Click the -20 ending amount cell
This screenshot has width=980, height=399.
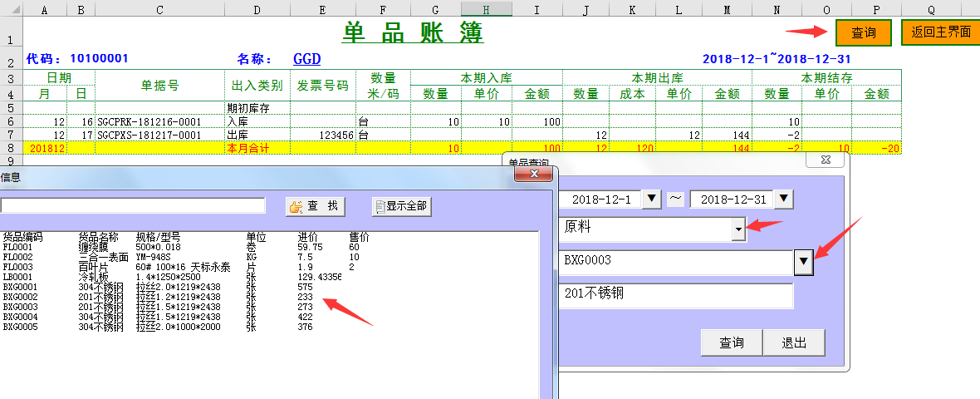point(876,148)
